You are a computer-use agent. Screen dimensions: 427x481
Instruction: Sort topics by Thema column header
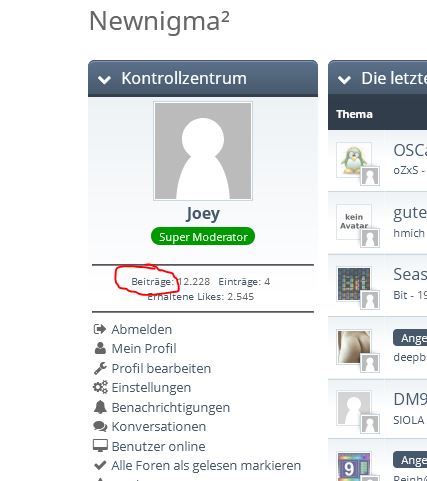point(354,114)
